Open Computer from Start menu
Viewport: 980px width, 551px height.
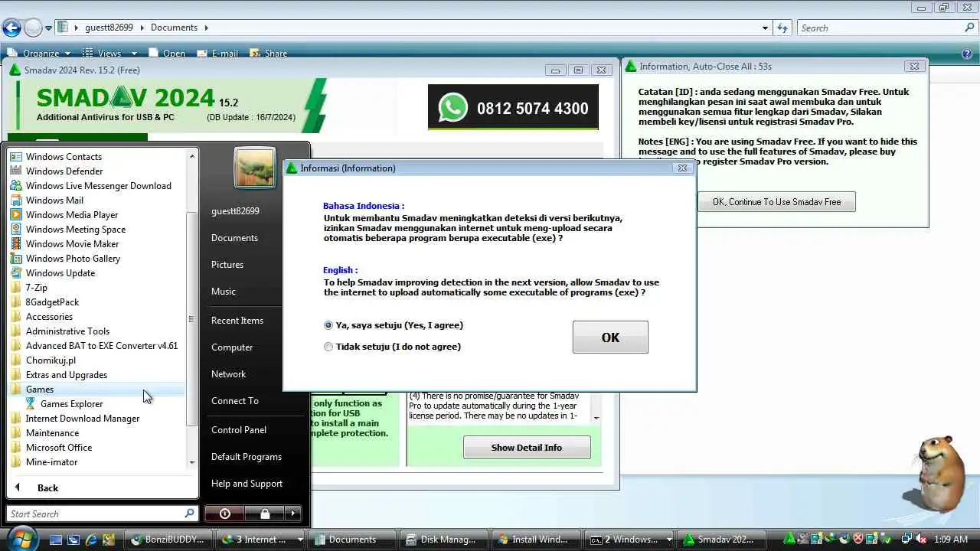point(232,347)
